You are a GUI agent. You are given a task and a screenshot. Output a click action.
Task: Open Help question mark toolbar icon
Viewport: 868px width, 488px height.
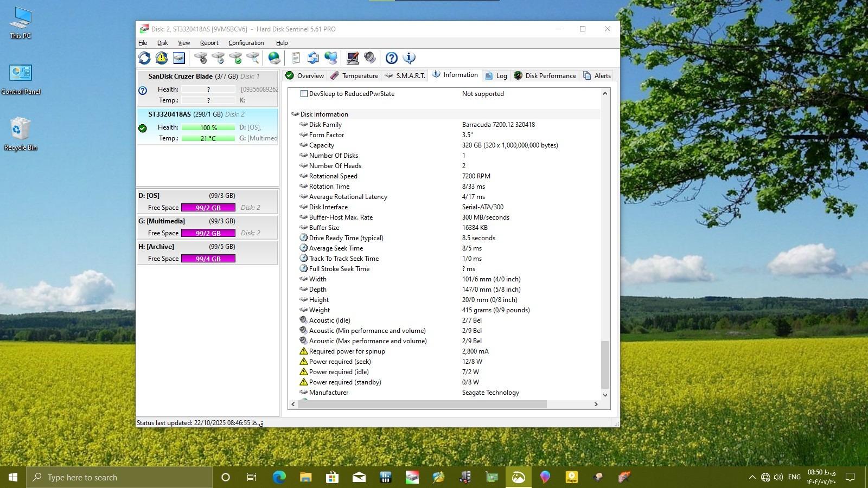pos(391,58)
